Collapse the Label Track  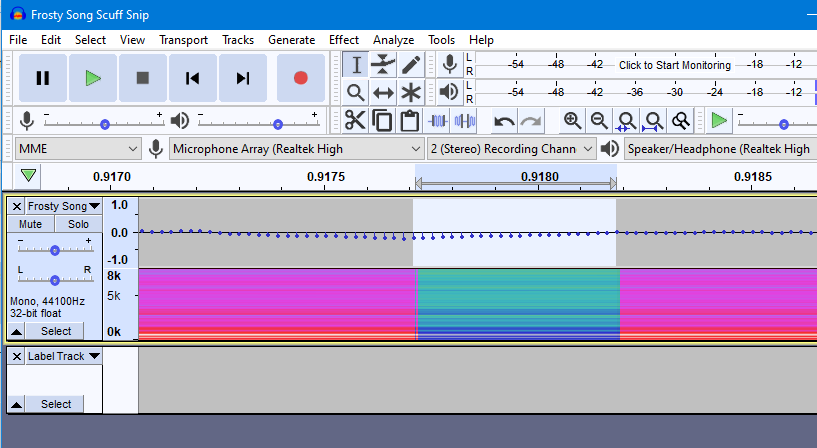tap(17, 404)
